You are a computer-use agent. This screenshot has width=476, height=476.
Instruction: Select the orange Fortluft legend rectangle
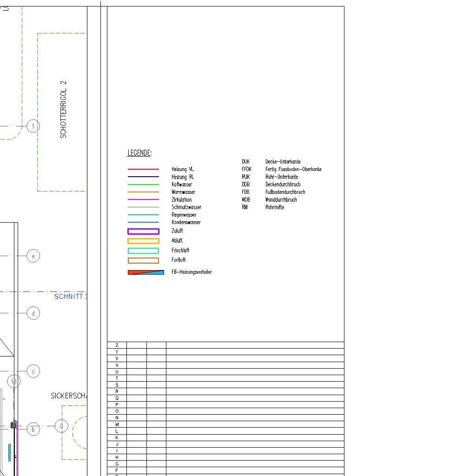tap(143, 260)
